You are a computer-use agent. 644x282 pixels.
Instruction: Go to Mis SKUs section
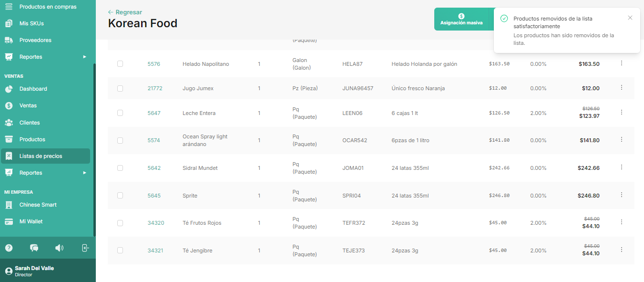point(31,23)
